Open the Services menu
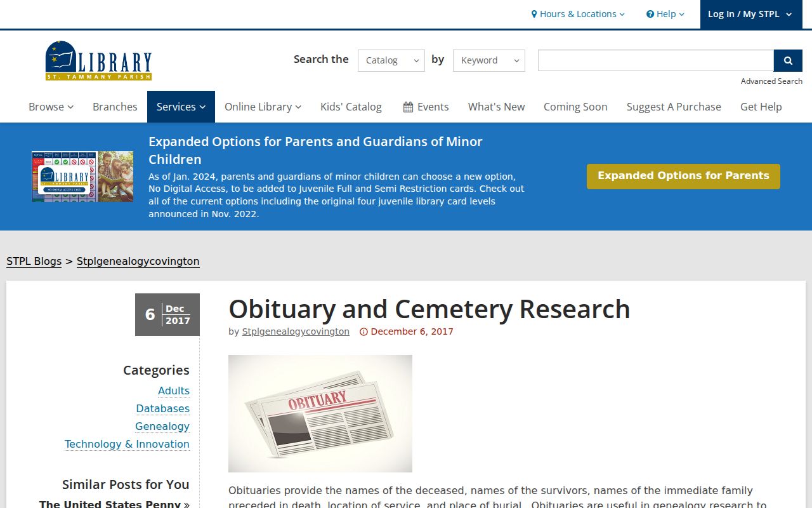812x508 pixels. 181,107
